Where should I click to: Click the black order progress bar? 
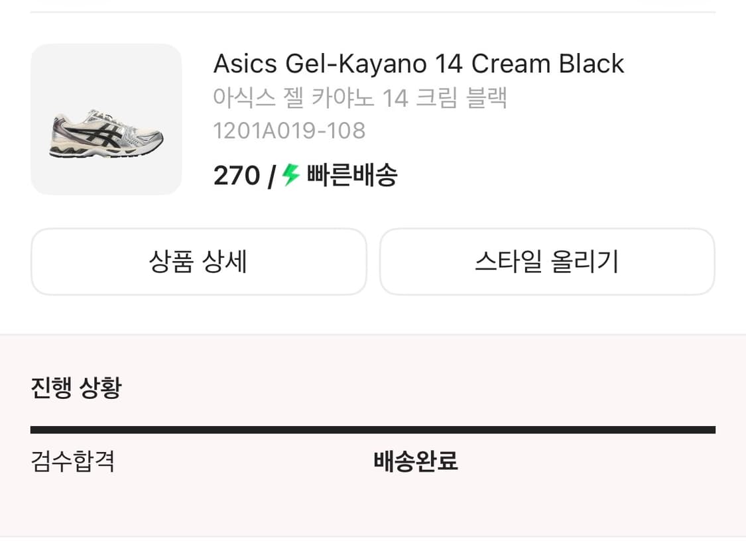click(373, 428)
